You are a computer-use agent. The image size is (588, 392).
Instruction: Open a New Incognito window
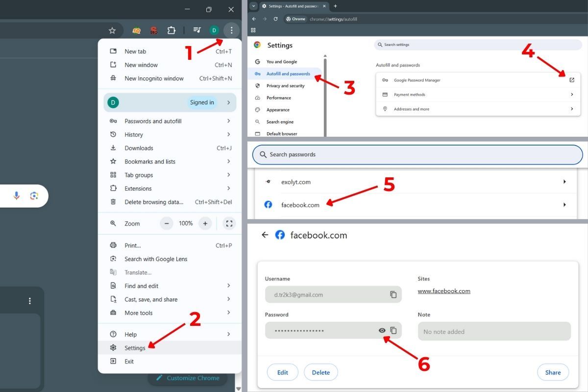(x=170, y=78)
